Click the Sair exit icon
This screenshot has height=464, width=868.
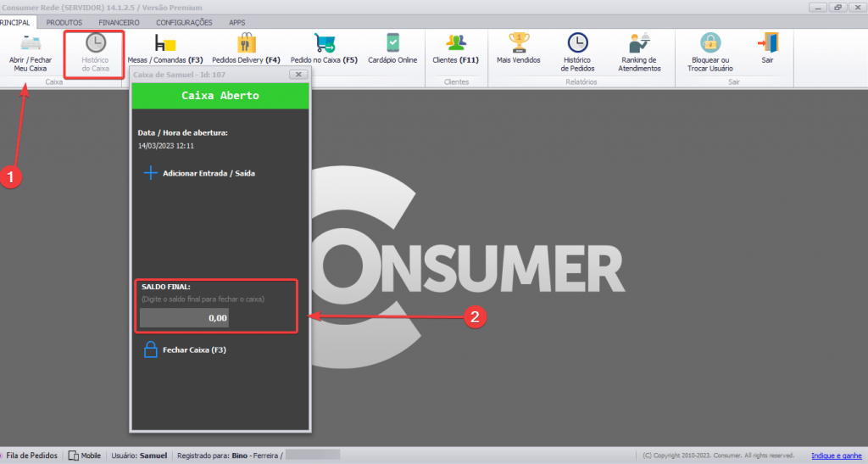click(x=768, y=49)
